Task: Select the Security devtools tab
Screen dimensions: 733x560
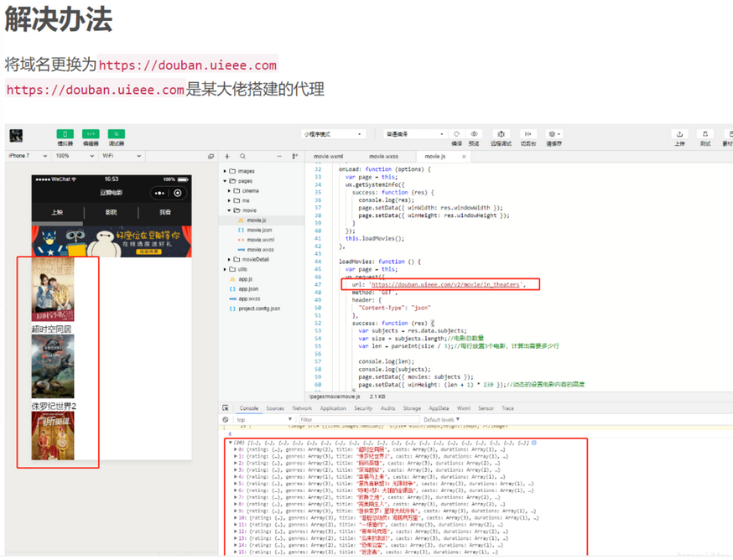Action: tap(363, 408)
